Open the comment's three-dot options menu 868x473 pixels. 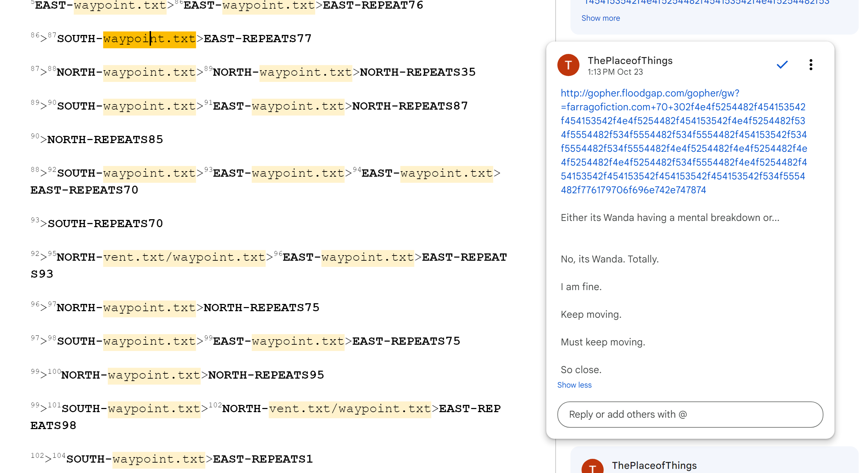point(811,65)
